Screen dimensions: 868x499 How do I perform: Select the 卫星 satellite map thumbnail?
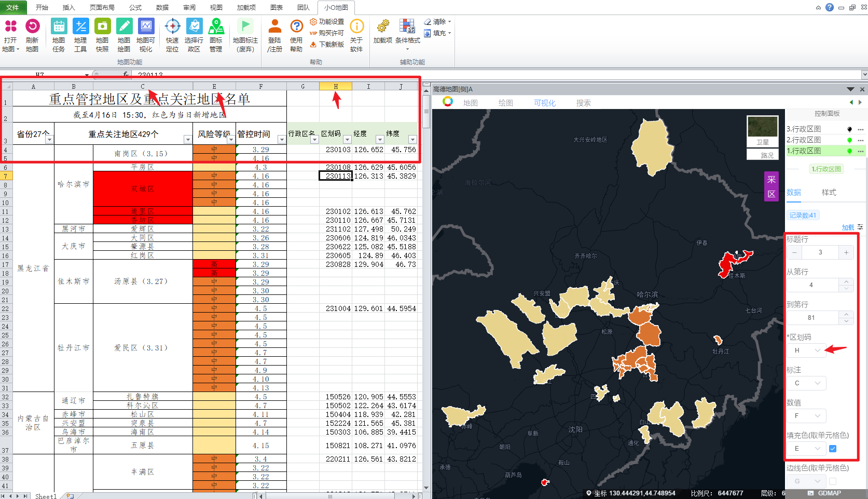pyautogui.click(x=762, y=131)
